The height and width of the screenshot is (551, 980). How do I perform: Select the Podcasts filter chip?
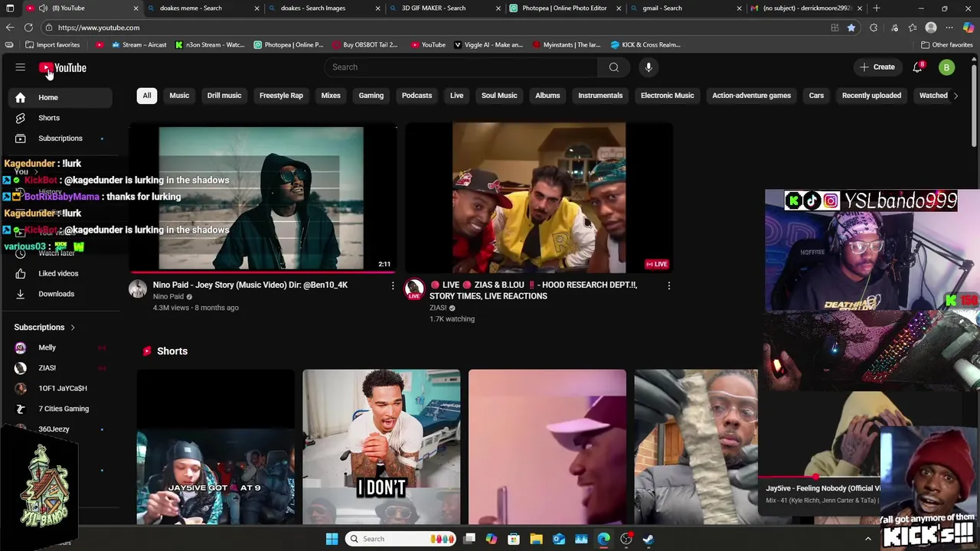click(417, 96)
